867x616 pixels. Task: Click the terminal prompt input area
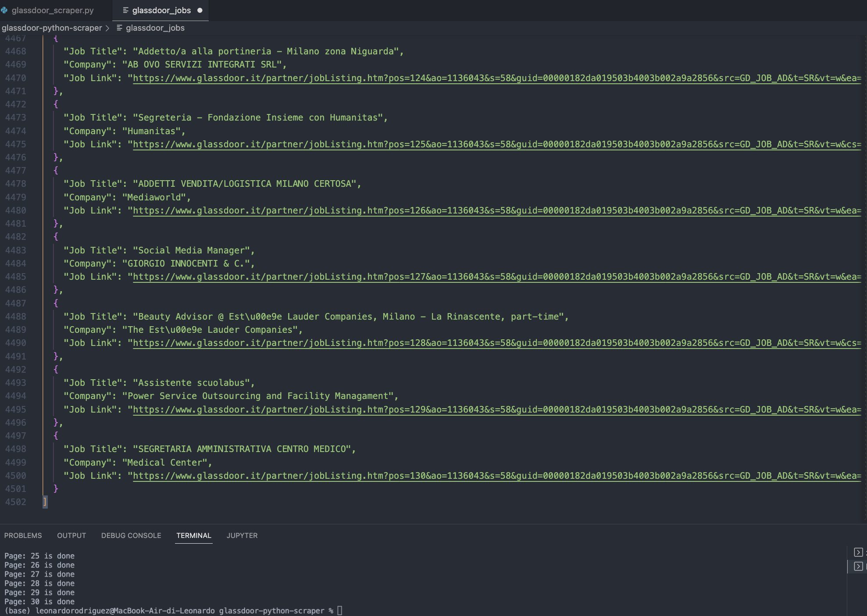(x=340, y=610)
